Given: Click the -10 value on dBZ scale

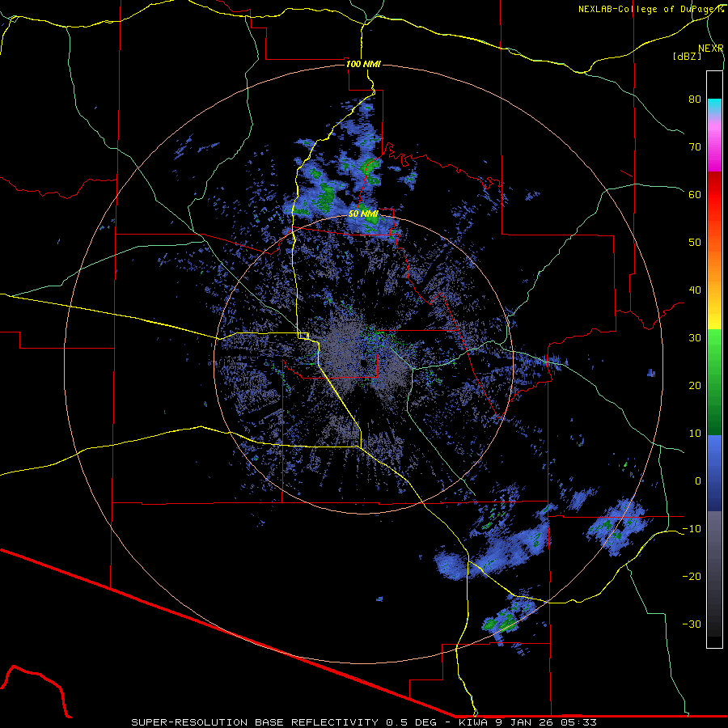Looking at the screenshot, I should pos(692,529).
